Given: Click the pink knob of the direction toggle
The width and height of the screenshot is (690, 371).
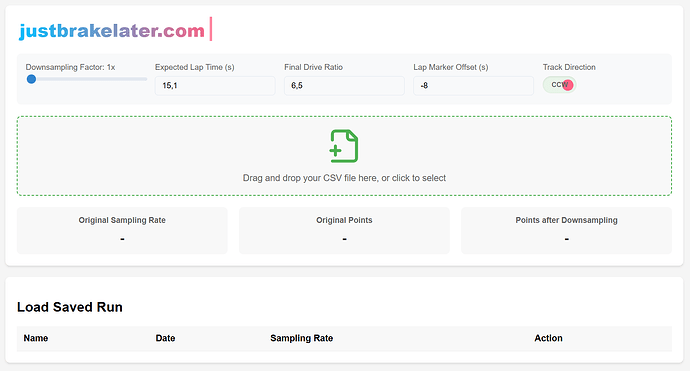Looking at the screenshot, I should [x=568, y=85].
